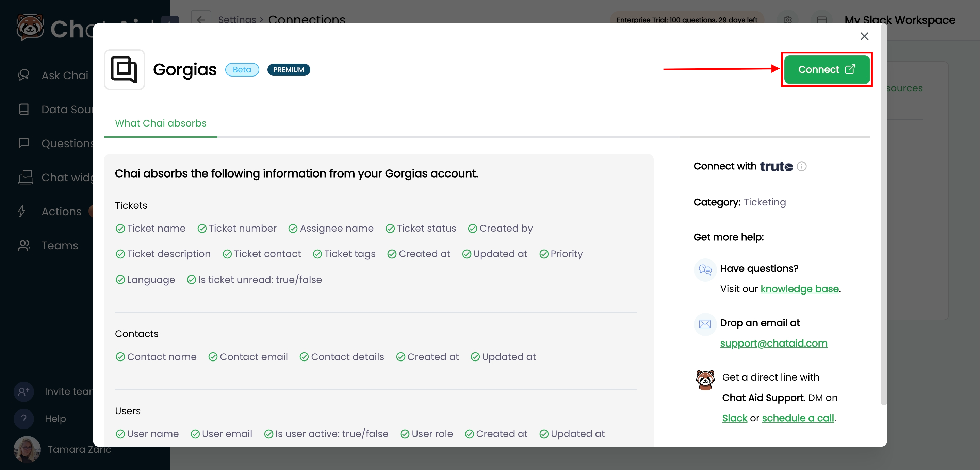
Task: Click 'Contact name' text
Action: point(162,357)
